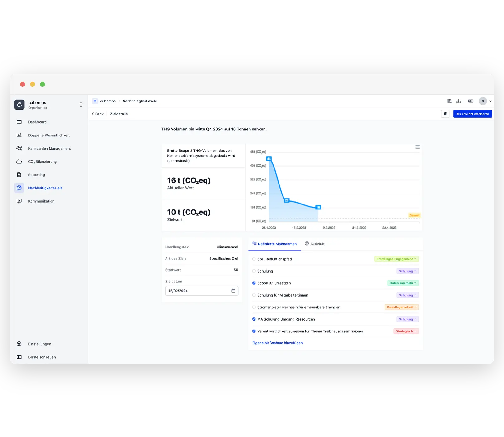Open the Freiwilliges Engagement tag dropdown
The image size is (504, 437).
coord(396,259)
